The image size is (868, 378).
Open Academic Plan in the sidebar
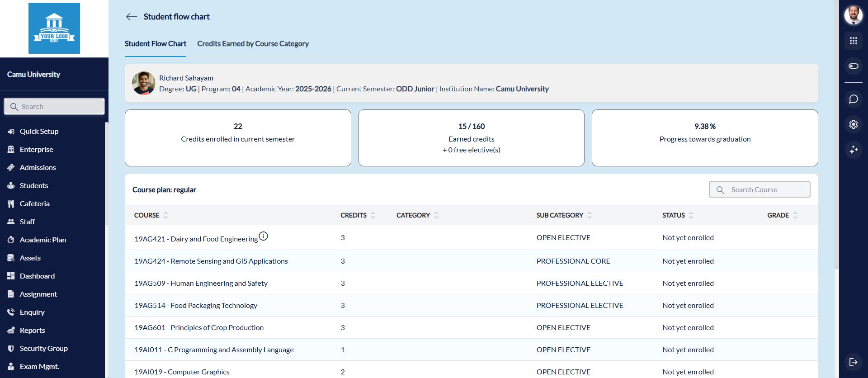point(42,240)
